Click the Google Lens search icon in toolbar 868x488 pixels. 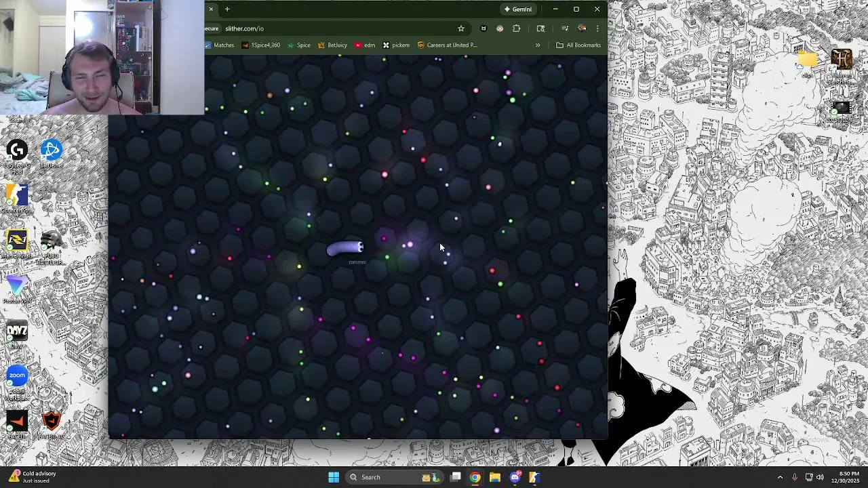point(540,28)
